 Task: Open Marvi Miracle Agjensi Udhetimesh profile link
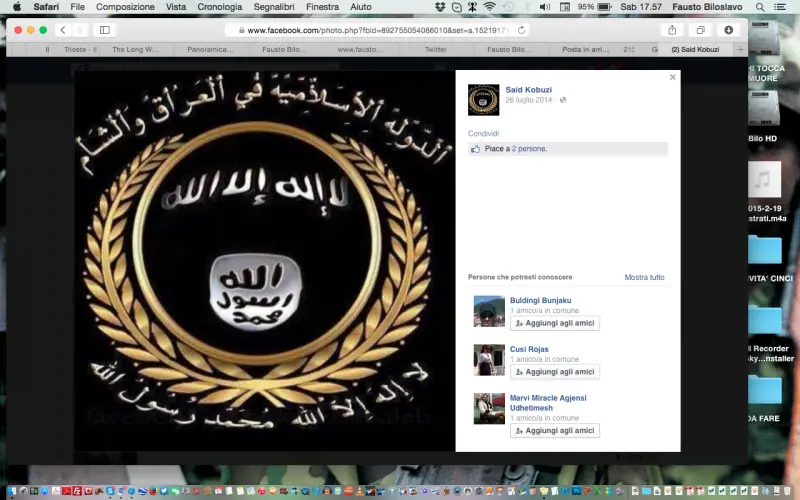point(548,403)
